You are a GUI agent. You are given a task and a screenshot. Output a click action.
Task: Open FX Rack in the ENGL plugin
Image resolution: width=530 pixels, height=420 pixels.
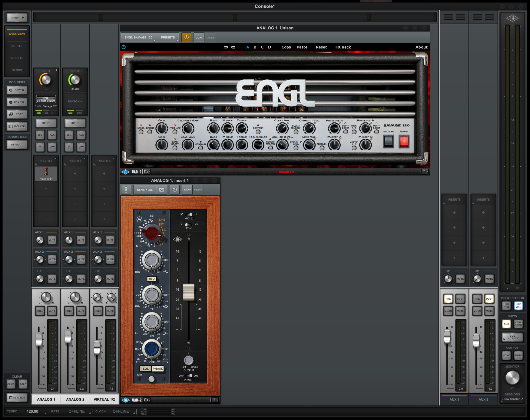[343, 47]
